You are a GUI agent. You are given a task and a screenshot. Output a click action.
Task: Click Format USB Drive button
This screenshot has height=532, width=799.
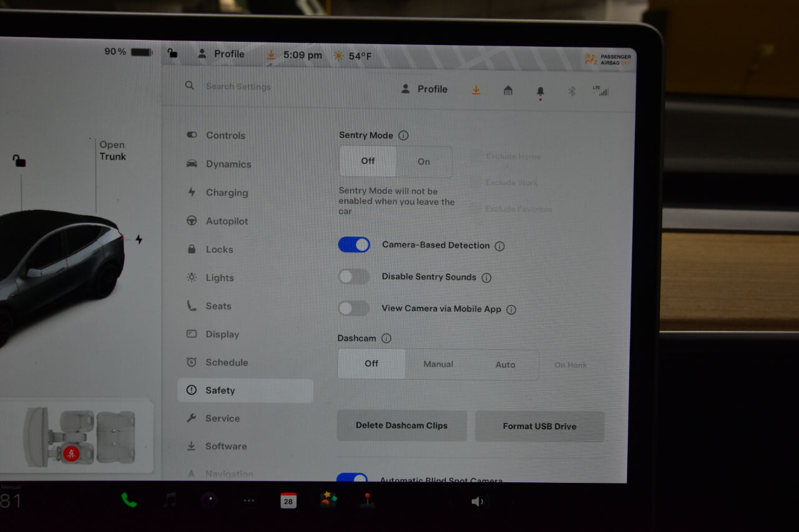coord(539,427)
